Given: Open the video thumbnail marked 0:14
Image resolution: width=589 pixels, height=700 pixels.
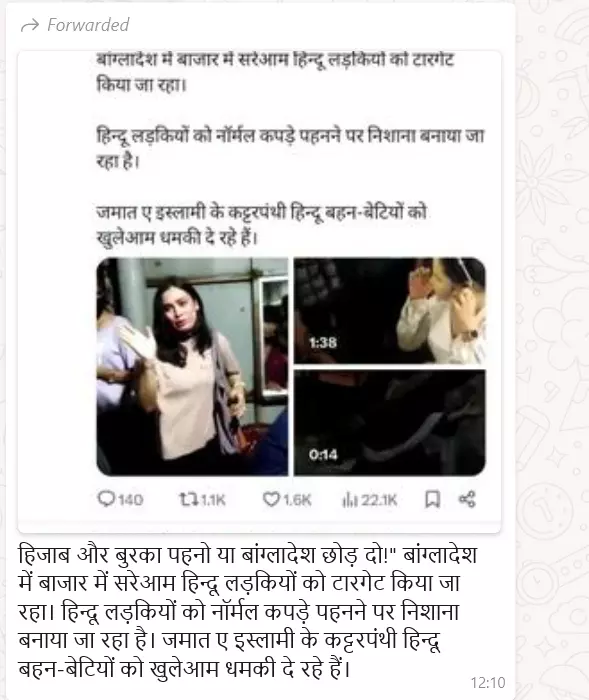Looking at the screenshot, I should (389, 423).
